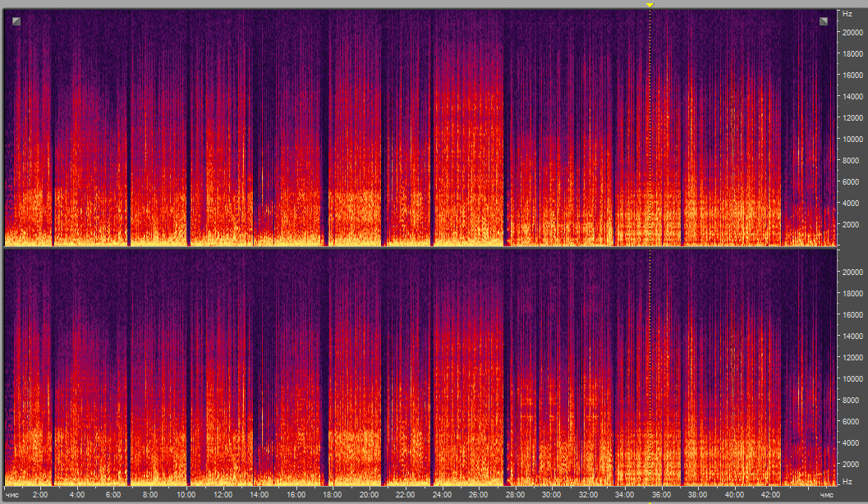Click the Hz label at the ruler's bottom
Image resolution: width=868 pixels, height=504 pixels.
pos(847,481)
